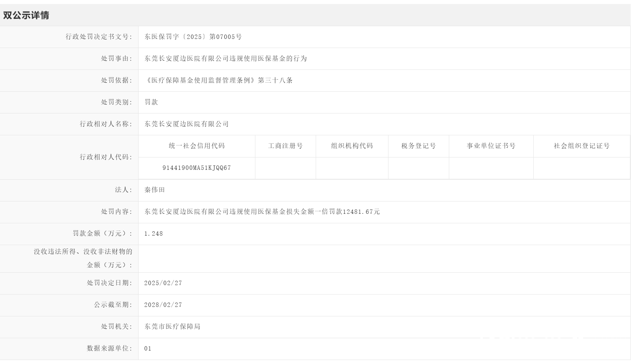Viewport: 638px width, 364px height.
Task: Click the 社会组织登记证号 column header
Action: pyautogui.click(x=582, y=146)
